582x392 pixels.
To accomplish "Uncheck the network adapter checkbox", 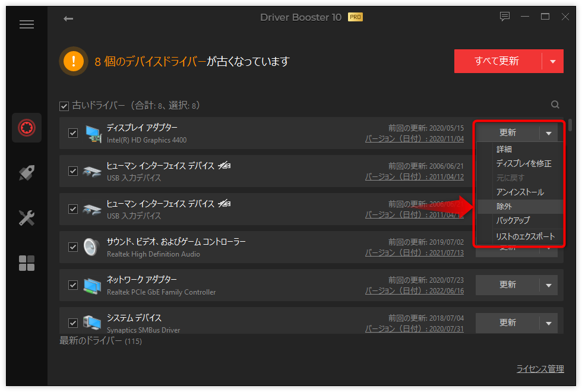I will click(73, 285).
